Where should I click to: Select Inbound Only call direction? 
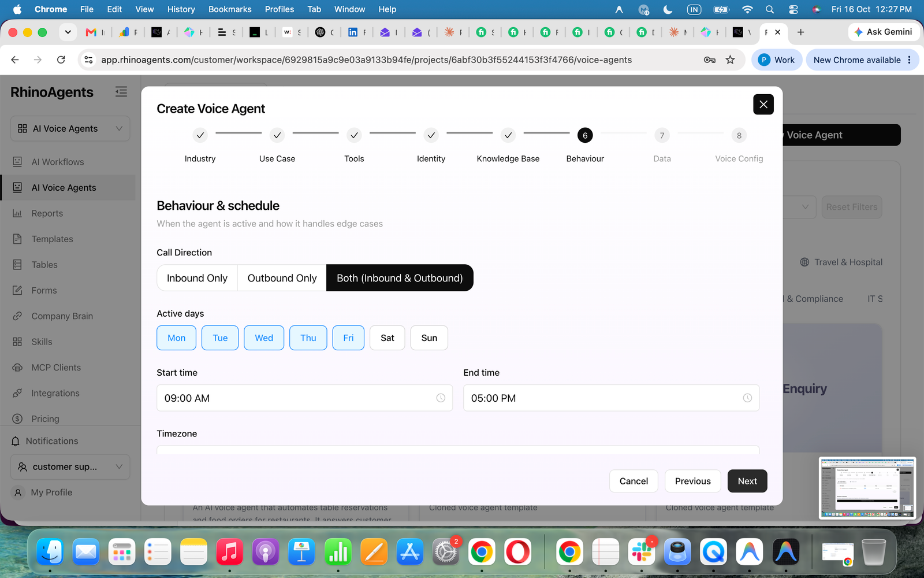pyautogui.click(x=197, y=278)
